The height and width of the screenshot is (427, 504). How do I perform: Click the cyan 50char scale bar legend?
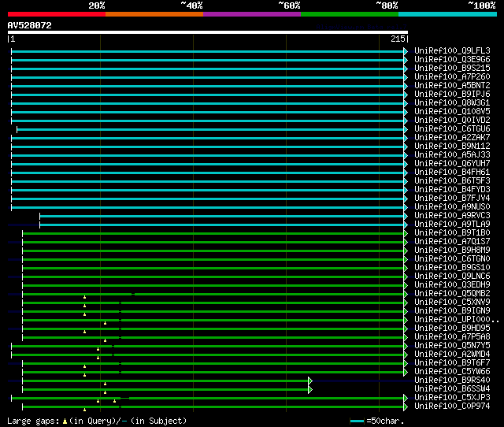tap(357, 421)
